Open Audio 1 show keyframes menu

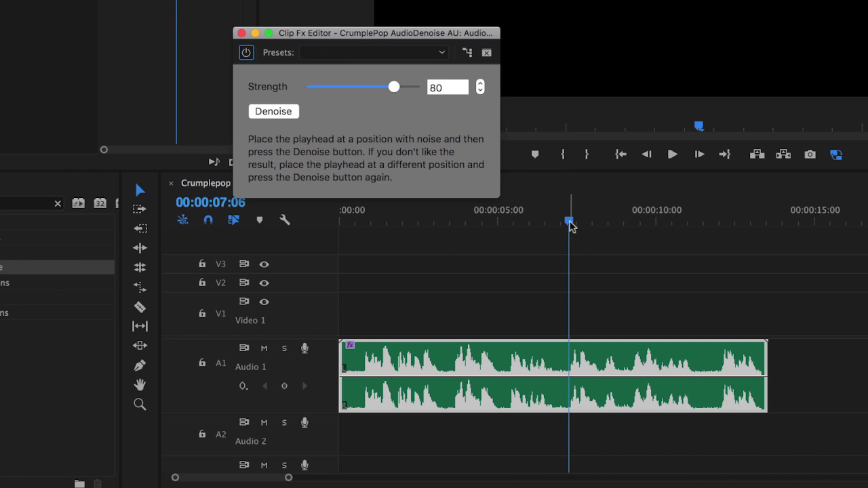(x=243, y=386)
